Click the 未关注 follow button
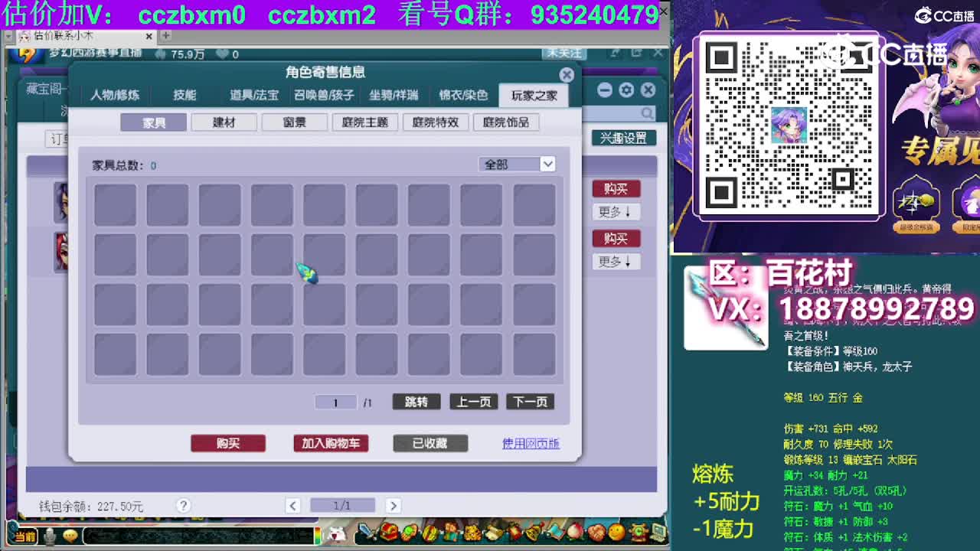The width and height of the screenshot is (980, 551). pos(563,53)
